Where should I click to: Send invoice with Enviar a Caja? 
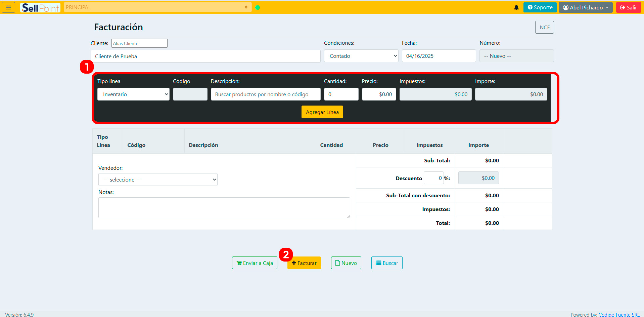coord(255,263)
